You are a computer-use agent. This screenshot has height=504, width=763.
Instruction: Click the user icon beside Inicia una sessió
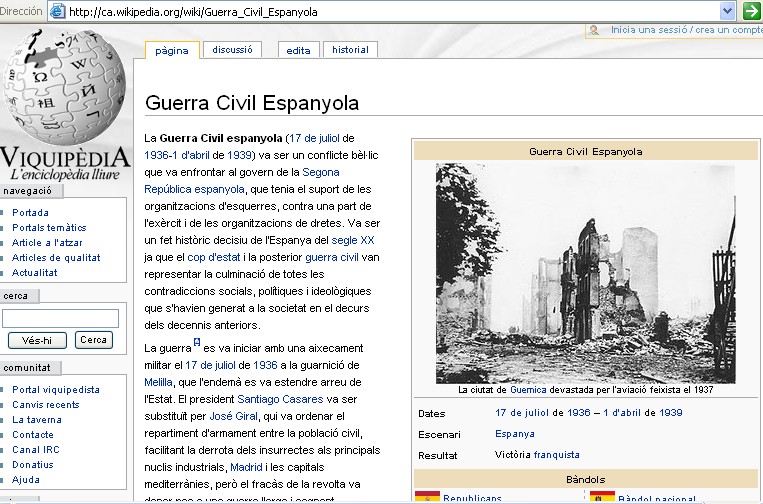click(x=594, y=30)
